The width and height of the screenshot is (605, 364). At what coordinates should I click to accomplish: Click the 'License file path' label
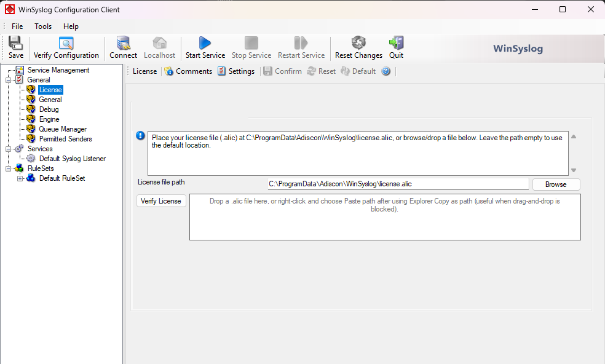tap(161, 182)
